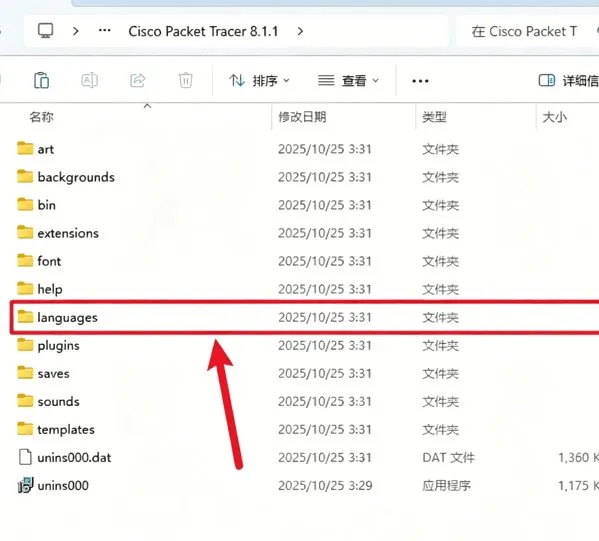Click the backgrounds folder name

coord(76,177)
